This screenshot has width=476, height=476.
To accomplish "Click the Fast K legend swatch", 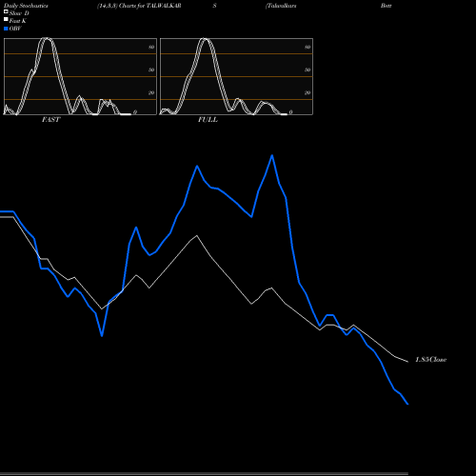I will 6,19.
